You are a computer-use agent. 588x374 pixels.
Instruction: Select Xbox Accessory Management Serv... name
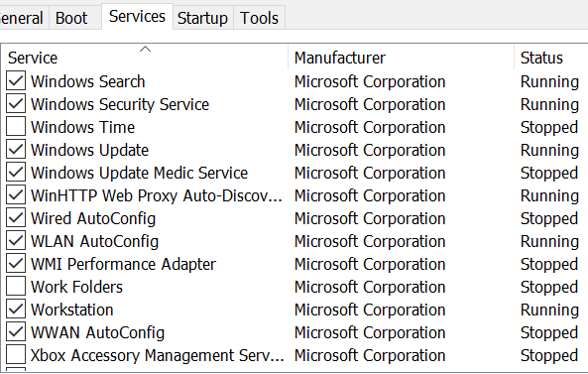(x=157, y=355)
